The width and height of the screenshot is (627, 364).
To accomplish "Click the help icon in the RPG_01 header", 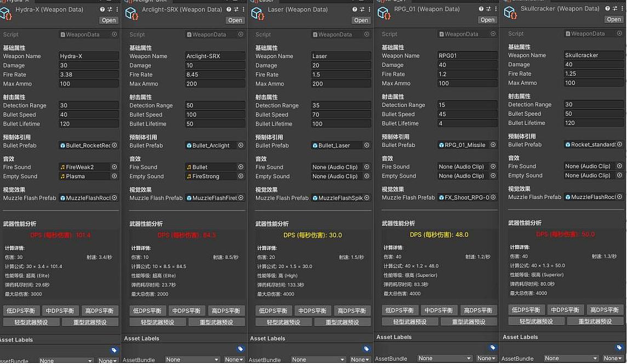I will [481, 9].
